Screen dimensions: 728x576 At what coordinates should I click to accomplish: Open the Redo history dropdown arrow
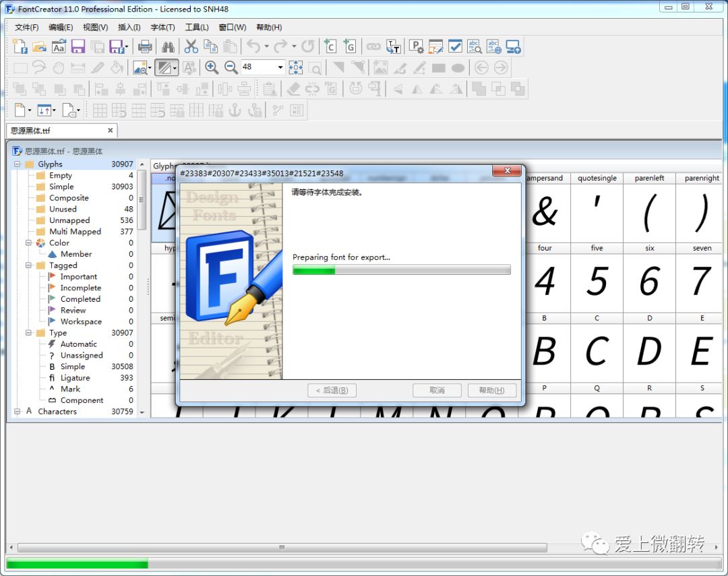[294, 46]
